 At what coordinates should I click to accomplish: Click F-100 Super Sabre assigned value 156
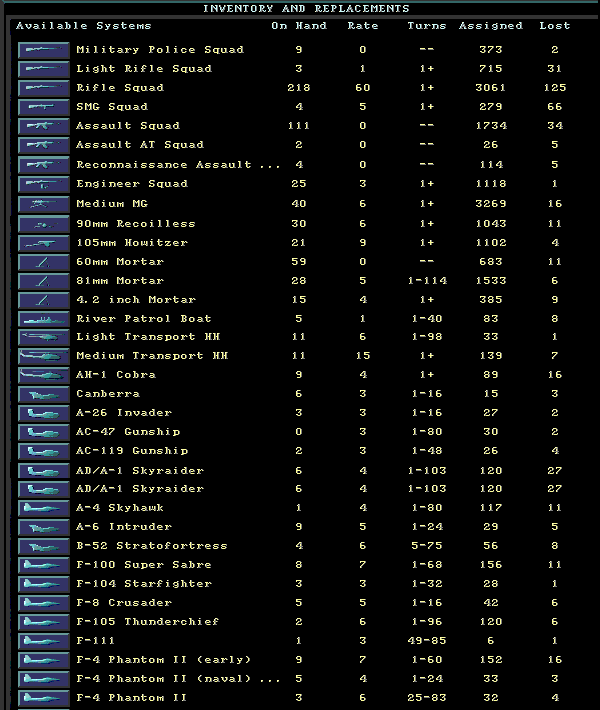tap(491, 565)
